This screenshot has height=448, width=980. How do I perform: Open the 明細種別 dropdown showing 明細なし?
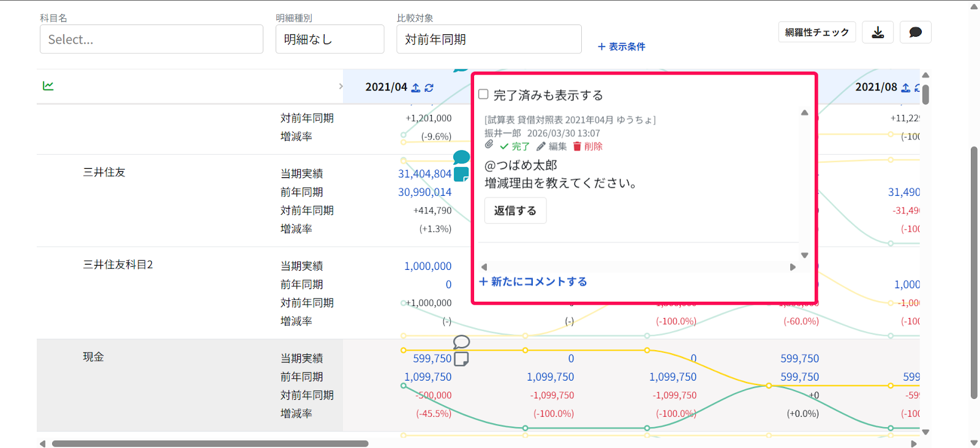(330, 39)
